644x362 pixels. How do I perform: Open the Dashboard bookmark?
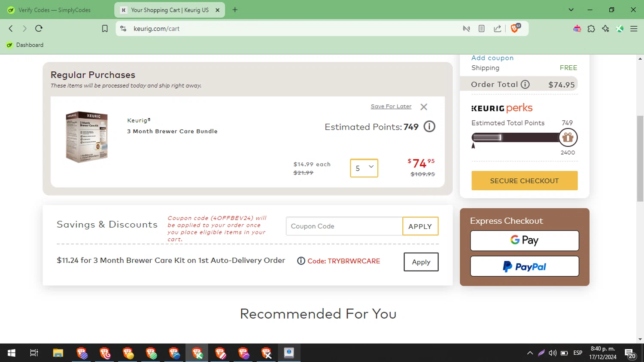coord(25,45)
